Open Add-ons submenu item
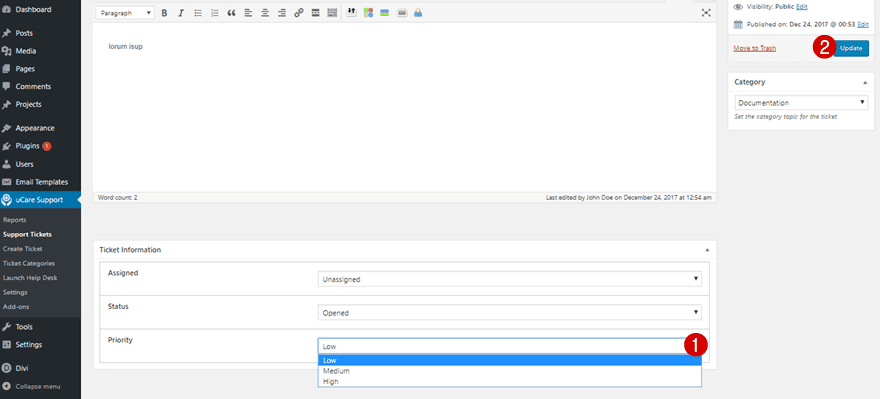880x399 pixels. click(x=16, y=307)
